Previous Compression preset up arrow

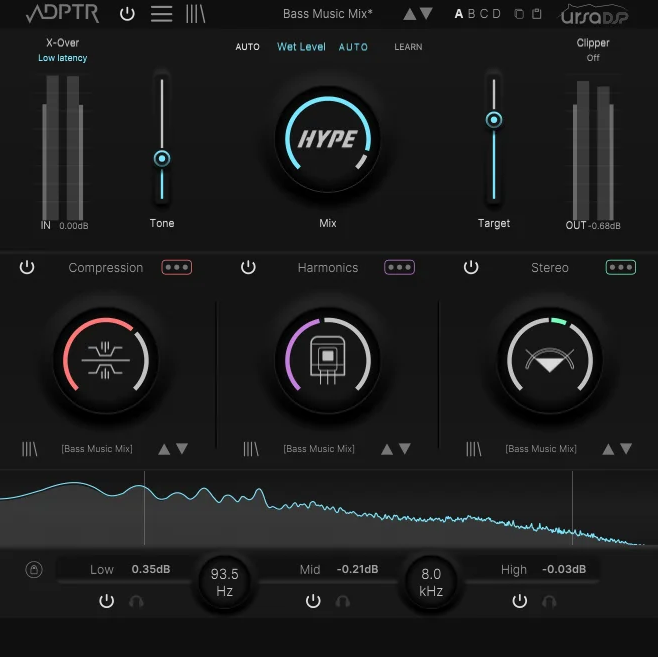[164, 449]
